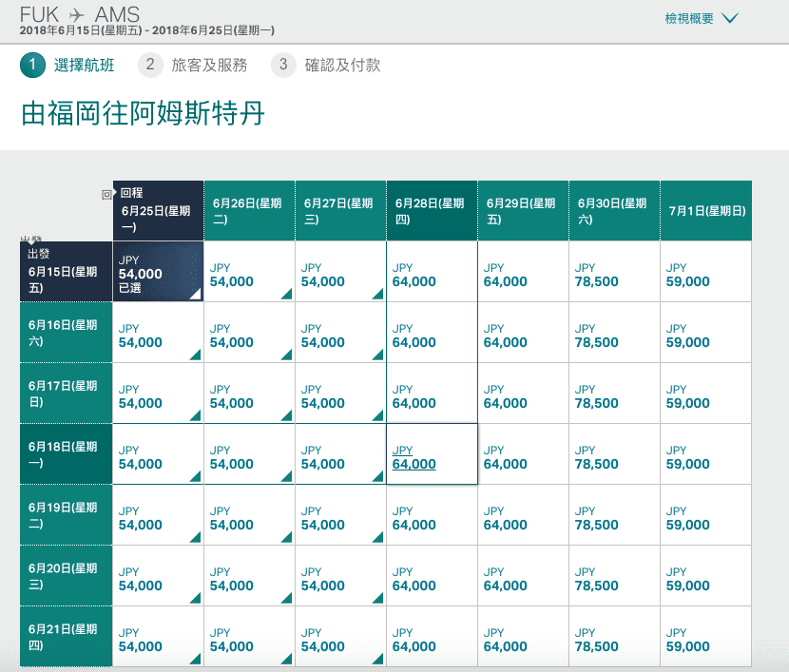Select return column header 6月28日(星期四)
This screenshot has height=672, width=789.
tap(432, 211)
